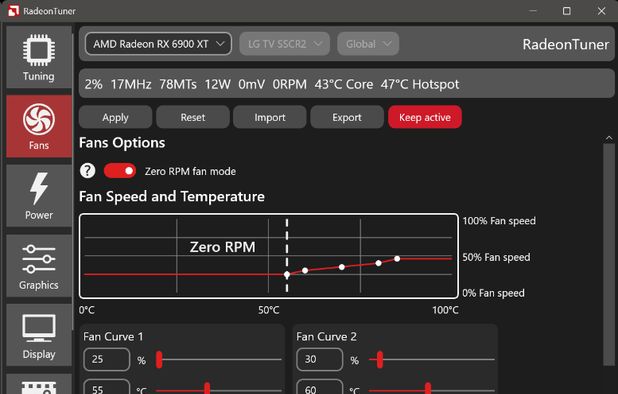Select the Fans sidebar section

click(39, 126)
